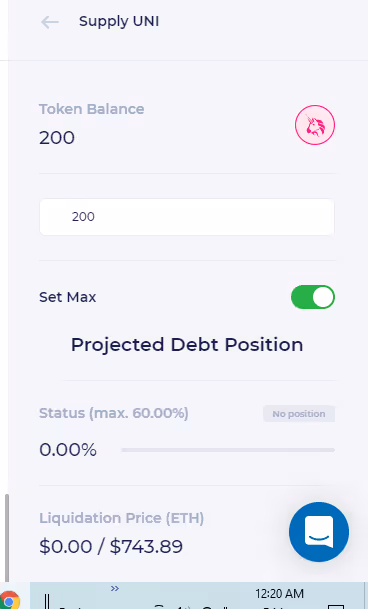The image size is (368, 609).
Task: Click the Supply UNI page title
Action: [119, 21]
